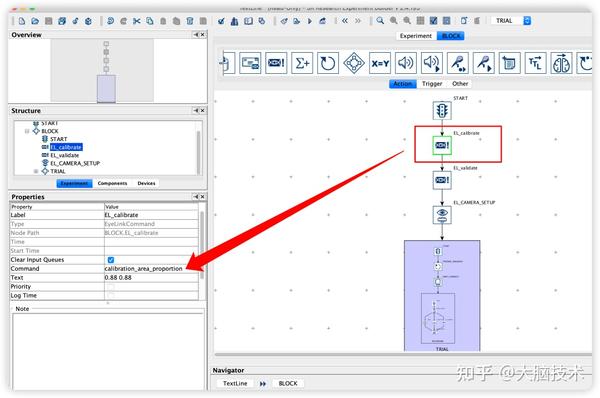
Task: Open the TRIAL dropdown in the toolbar
Action: coord(527,21)
